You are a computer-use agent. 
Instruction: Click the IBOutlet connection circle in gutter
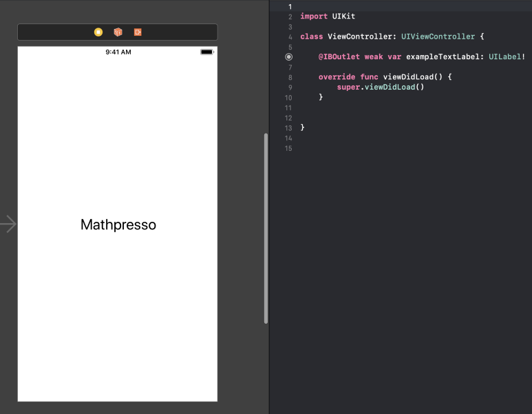click(288, 57)
